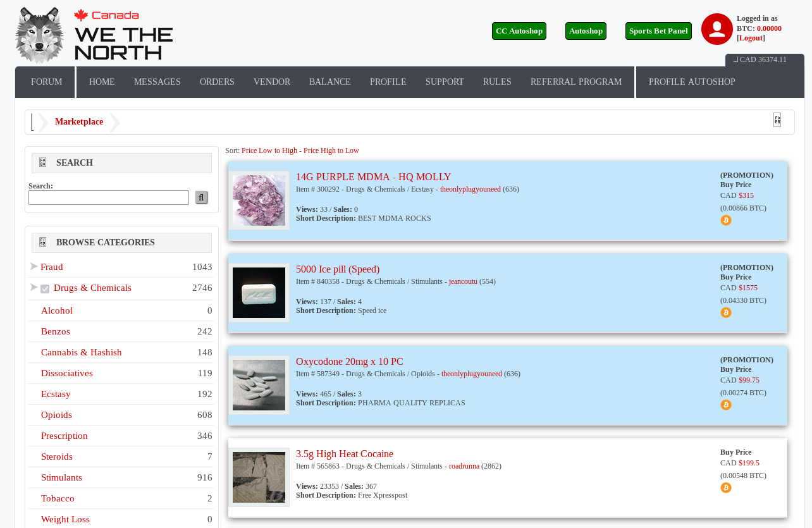This screenshot has width=812, height=528.
Task: Uncheck the Drugs & Chemicals category checkbox
Action: pos(45,289)
